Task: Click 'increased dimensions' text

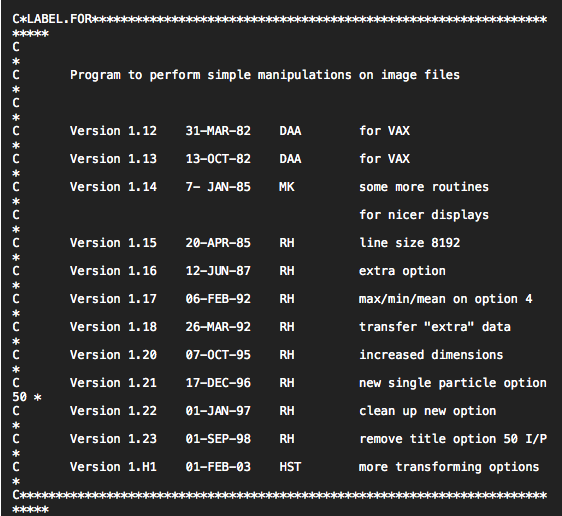Action: 431,355
